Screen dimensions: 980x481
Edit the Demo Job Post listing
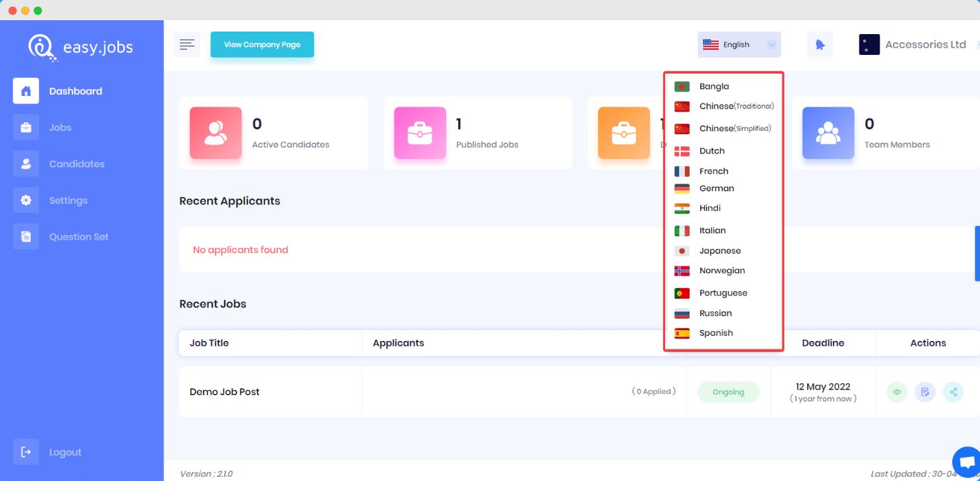tap(925, 391)
